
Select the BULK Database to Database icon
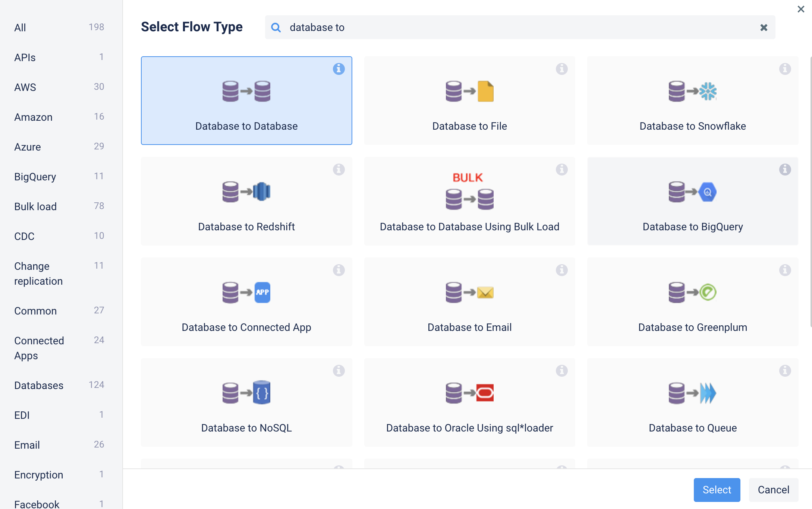[x=469, y=191]
